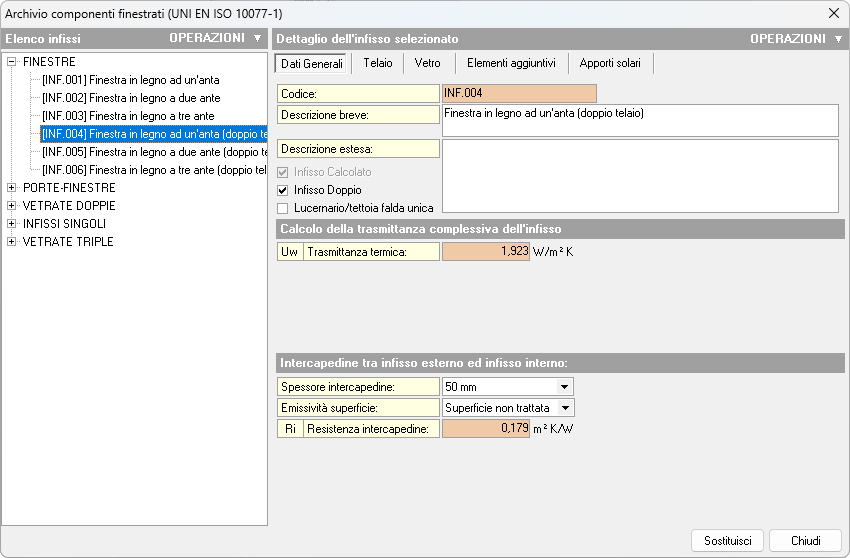Click the Chiudi button

click(805, 540)
